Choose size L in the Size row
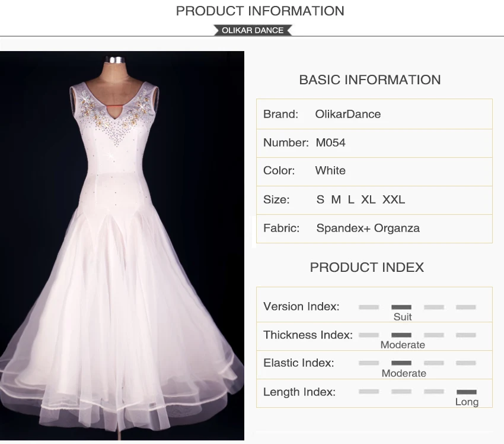The height and width of the screenshot is (444, 504). (350, 199)
